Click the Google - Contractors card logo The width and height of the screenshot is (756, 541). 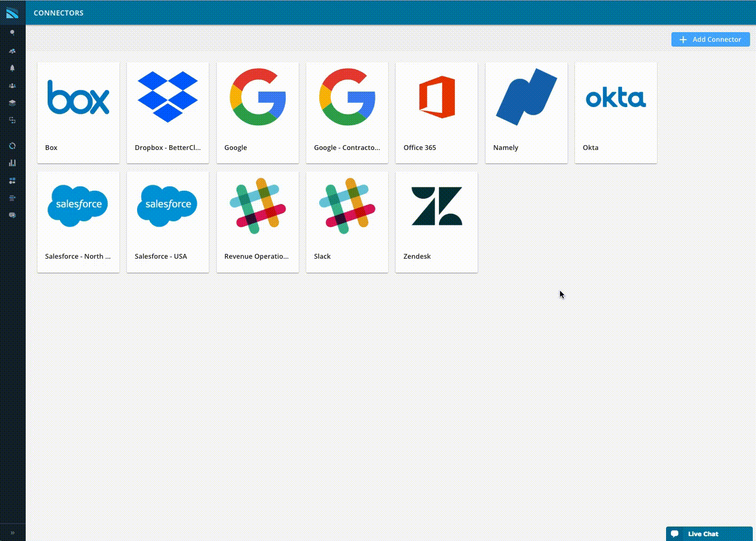pos(347,97)
